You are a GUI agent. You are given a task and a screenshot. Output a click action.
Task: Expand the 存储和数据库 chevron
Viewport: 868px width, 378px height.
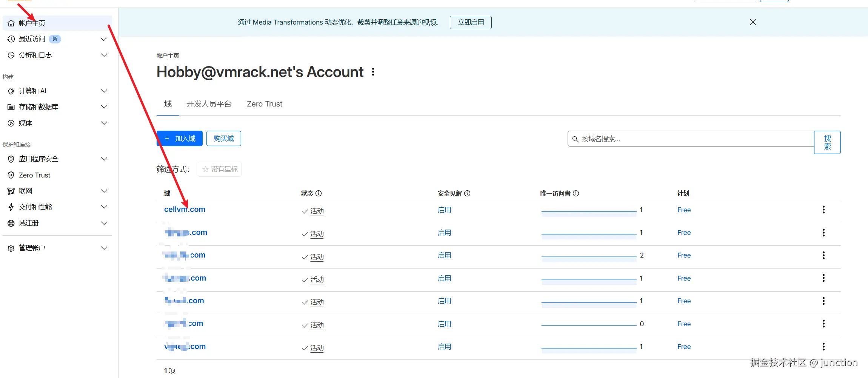pos(104,107)
